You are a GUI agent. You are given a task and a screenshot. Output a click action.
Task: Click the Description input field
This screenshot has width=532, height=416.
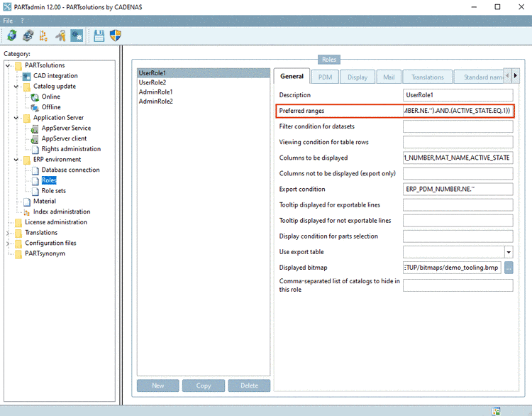point(458,95)
